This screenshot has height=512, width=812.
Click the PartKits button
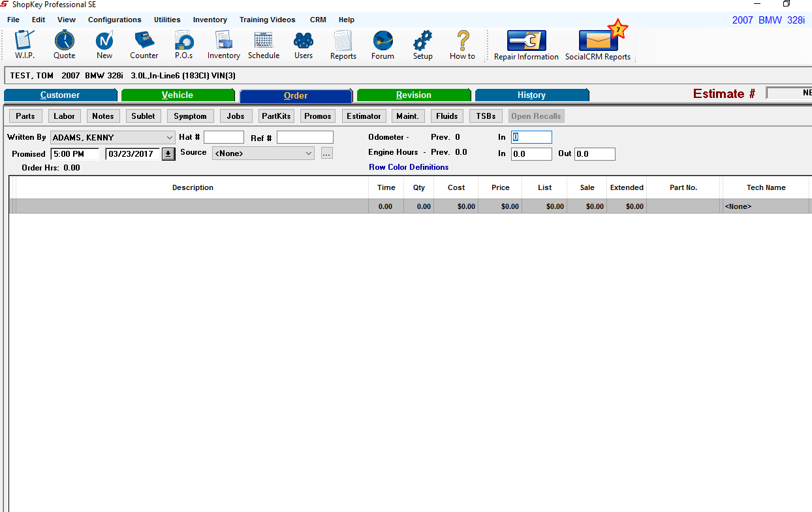(277, 116)
